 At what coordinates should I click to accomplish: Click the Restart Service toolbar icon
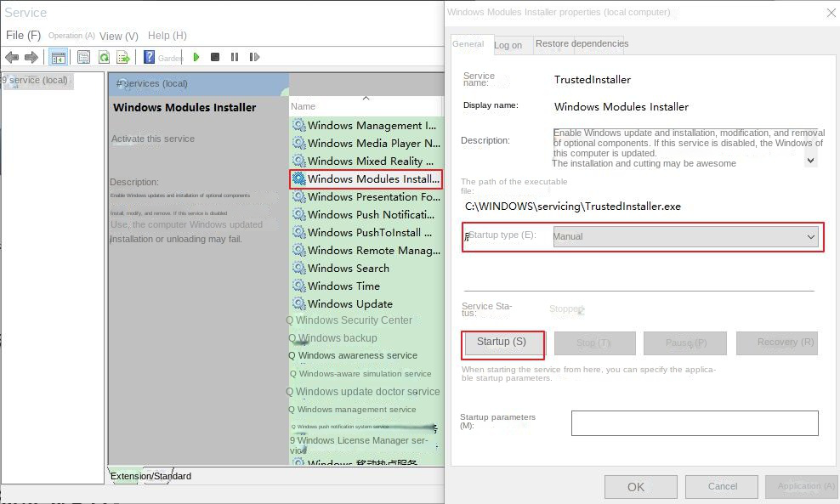253,57
